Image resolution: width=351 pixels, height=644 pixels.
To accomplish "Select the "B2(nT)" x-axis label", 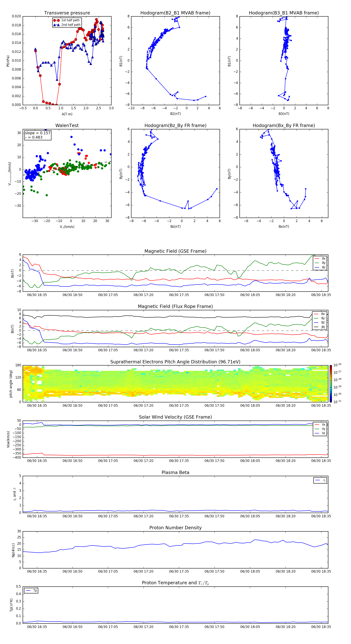I will point(175,114).
